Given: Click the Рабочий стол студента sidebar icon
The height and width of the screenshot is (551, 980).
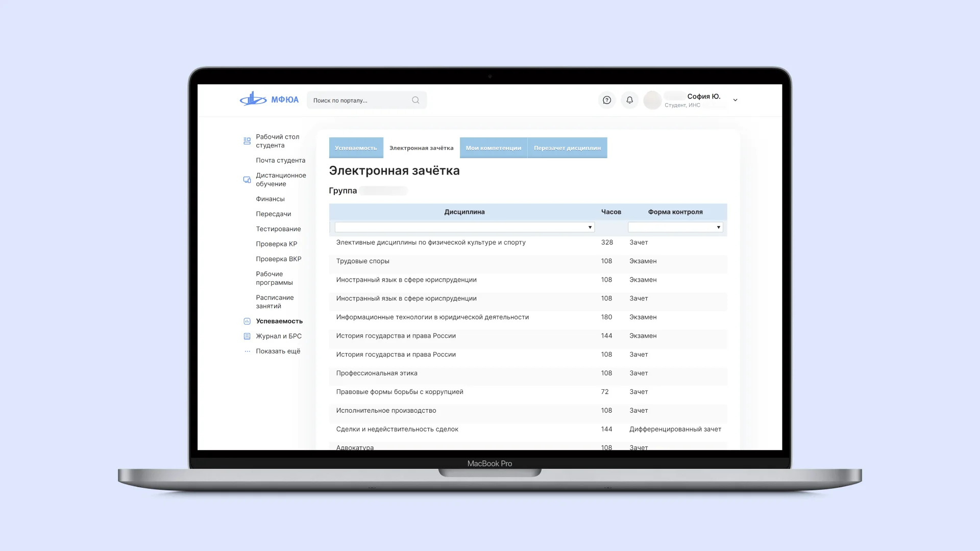Looking at the screenshot, I should 247,141.
